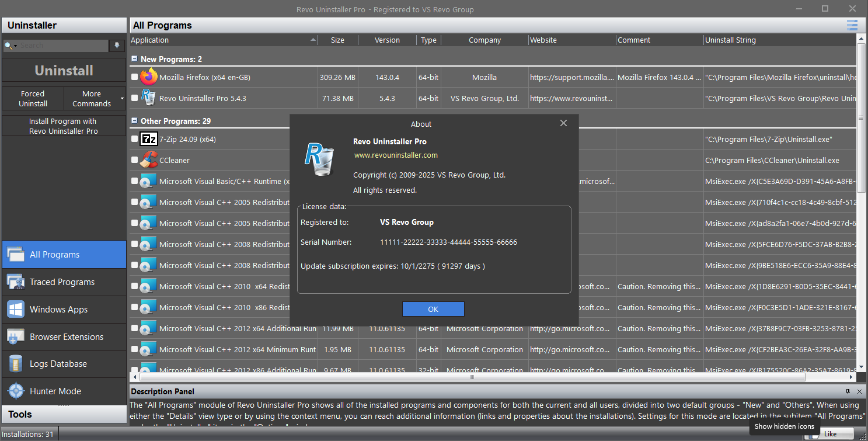Collapse the Other Programs group
Viewport: 868px width, 441px height.
134,121
